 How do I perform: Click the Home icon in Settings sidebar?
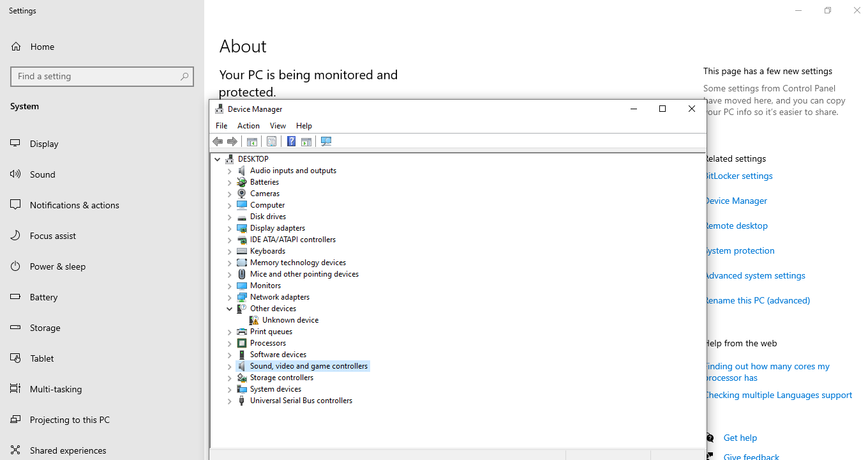(16, 47)
